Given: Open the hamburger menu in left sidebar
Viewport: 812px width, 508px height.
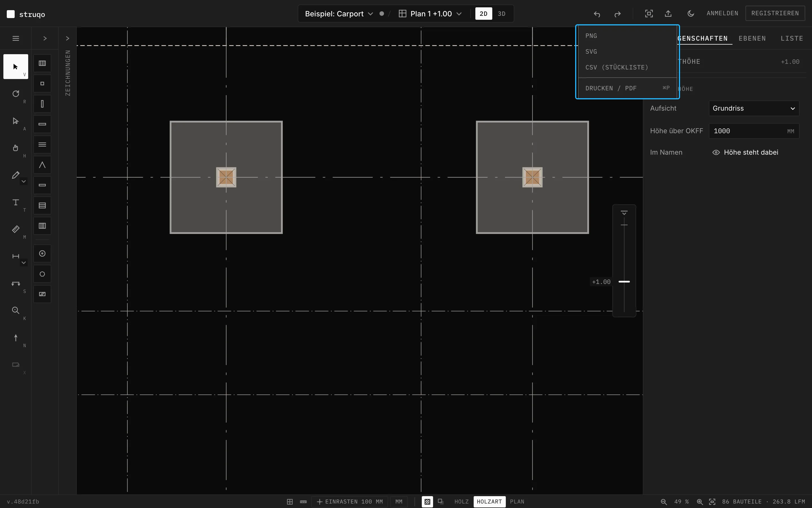Looking at the screenshot, I should [16, 38].
